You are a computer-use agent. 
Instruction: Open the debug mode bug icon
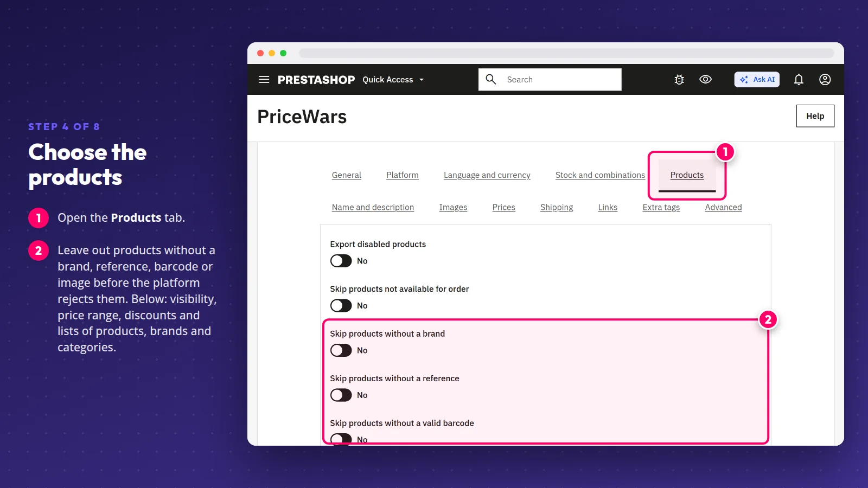679,80
